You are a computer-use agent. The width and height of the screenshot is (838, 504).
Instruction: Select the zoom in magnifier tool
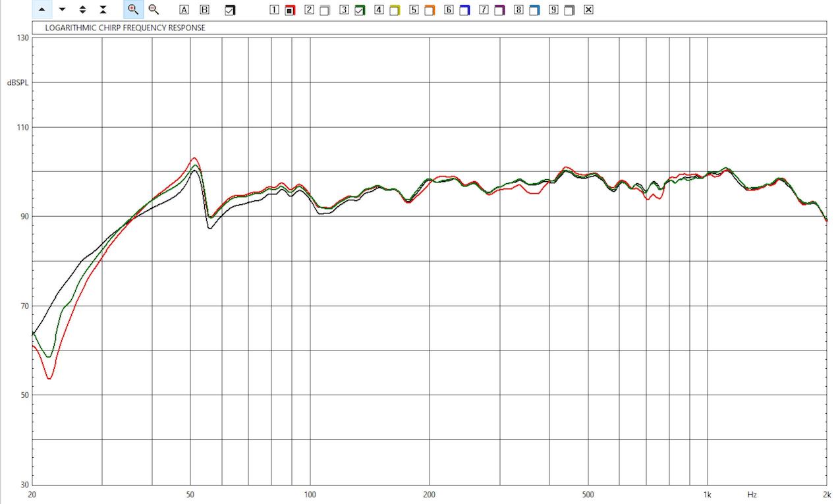point(133,9)
